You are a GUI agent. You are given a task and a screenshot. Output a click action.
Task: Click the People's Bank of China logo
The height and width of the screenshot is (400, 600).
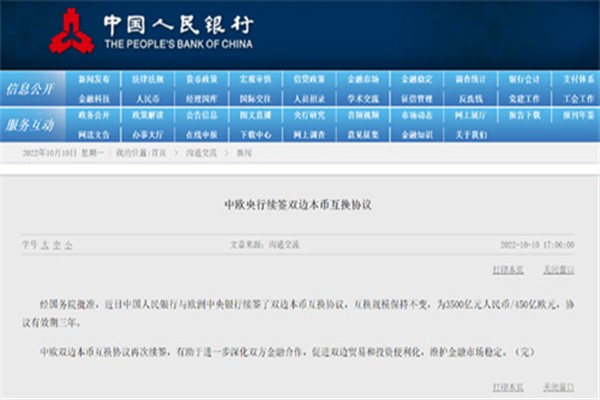click(x=73, y=30)
